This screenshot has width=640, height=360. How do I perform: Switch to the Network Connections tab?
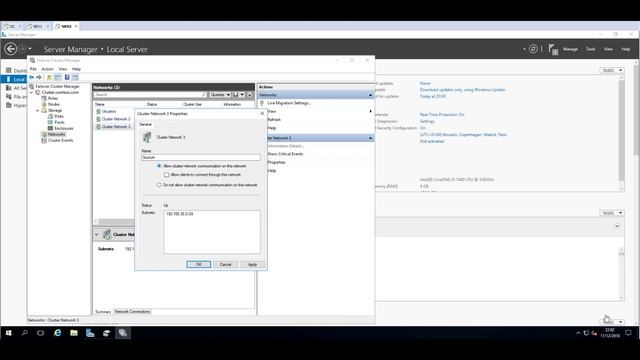click(x=132, y=311)
